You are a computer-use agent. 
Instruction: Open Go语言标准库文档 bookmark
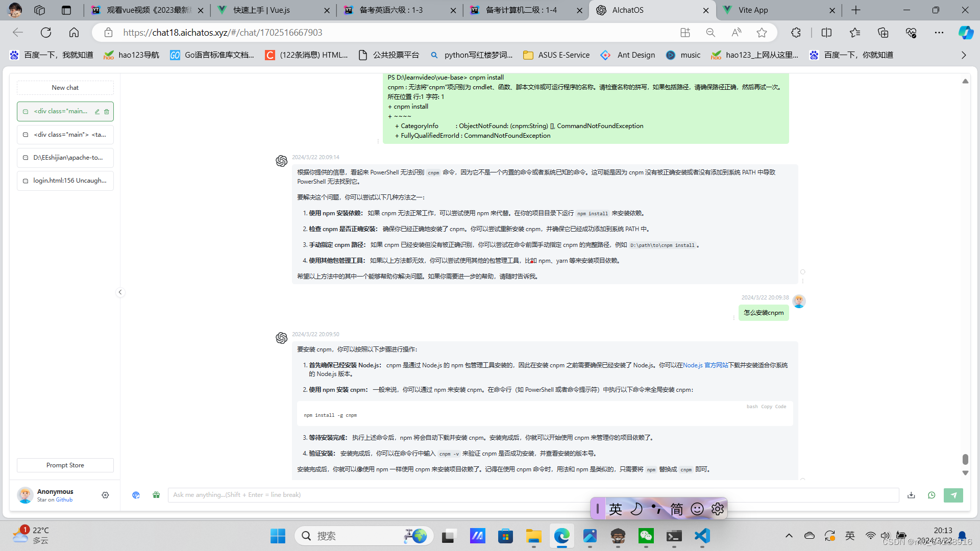click(x=212, y=55)
